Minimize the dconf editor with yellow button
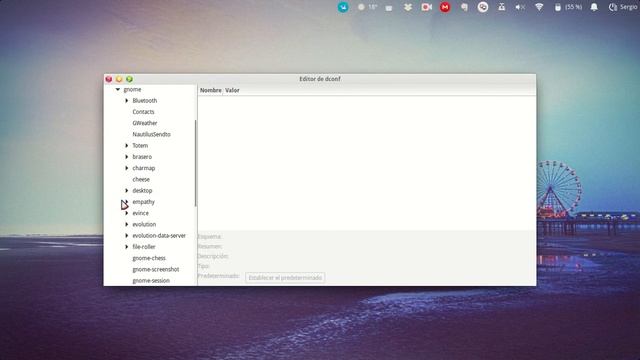Image resolution: width=640 pixels, height=360 pixels. 119,79
